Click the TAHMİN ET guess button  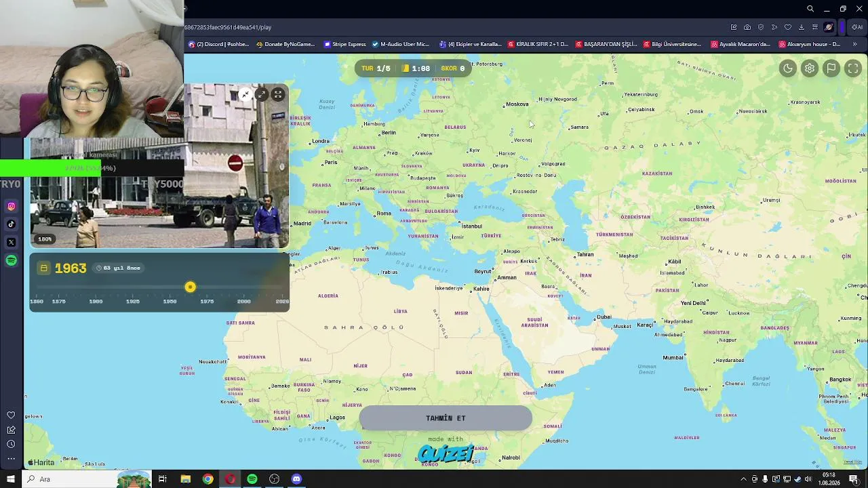[446, 418]
